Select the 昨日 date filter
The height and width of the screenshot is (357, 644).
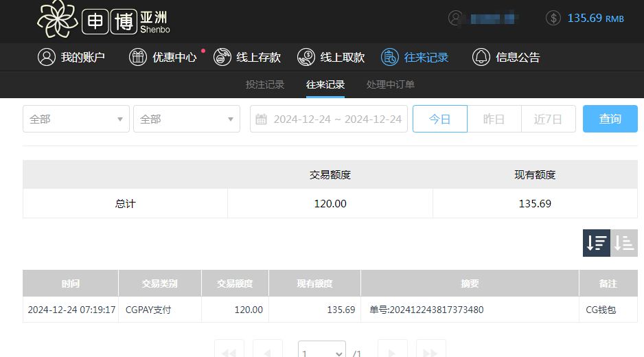click(494, 119)
